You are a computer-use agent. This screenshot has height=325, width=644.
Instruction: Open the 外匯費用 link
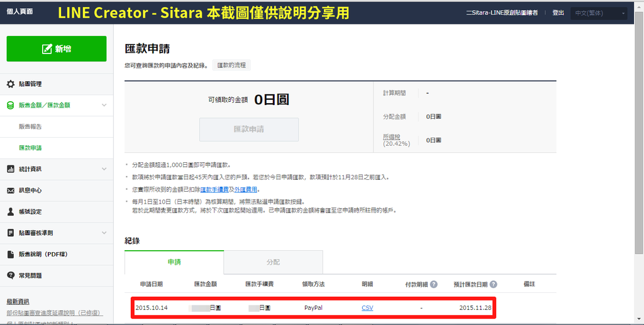click(246, 190)
